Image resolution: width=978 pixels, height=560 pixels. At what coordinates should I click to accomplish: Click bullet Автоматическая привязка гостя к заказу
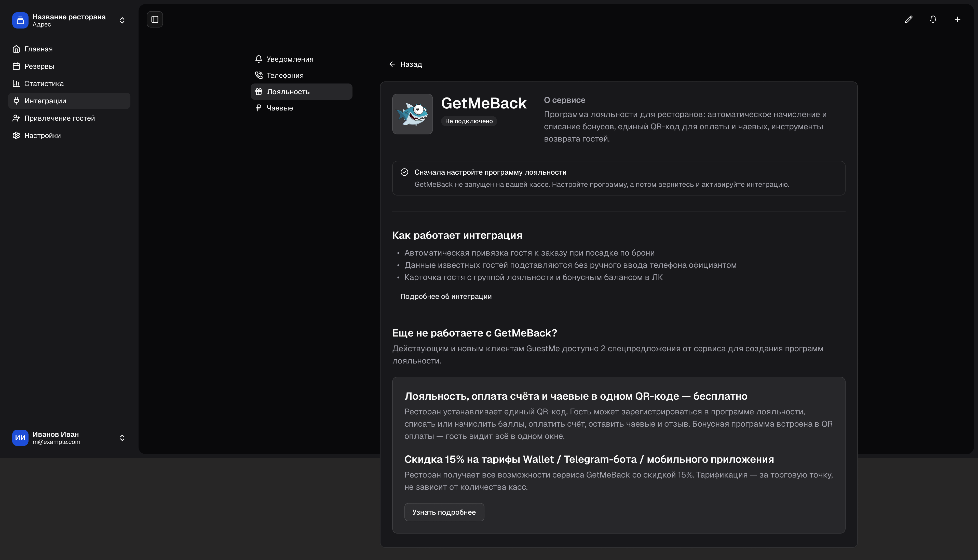point(529,253)
